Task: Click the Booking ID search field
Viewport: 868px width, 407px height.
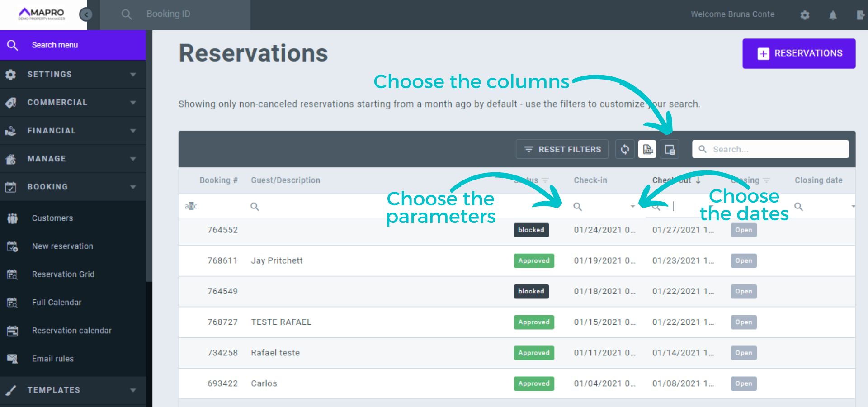Action: click(x=181, y=14)
